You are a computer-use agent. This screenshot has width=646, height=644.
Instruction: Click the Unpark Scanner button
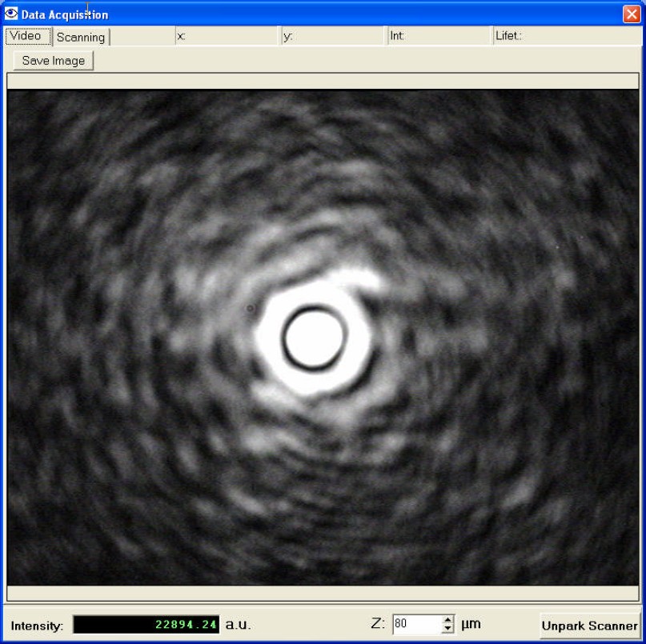(x=589, y=626)
